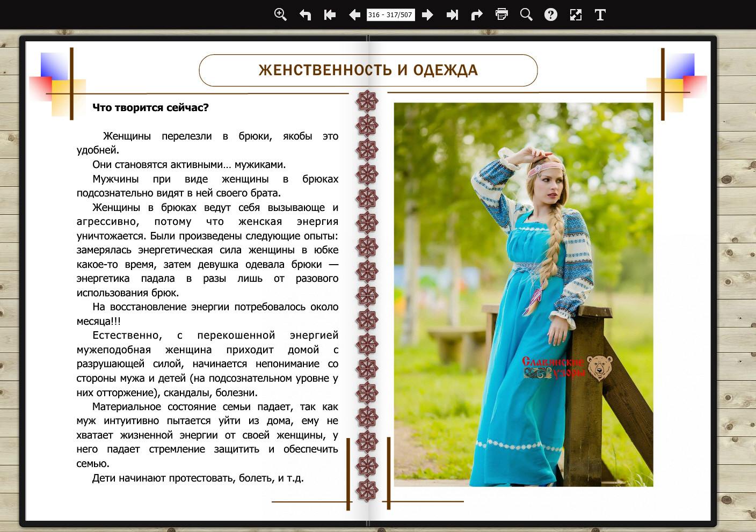Jump to the last page
The width and height of the screenshot is (756, 532).
(x=452, y=14)
